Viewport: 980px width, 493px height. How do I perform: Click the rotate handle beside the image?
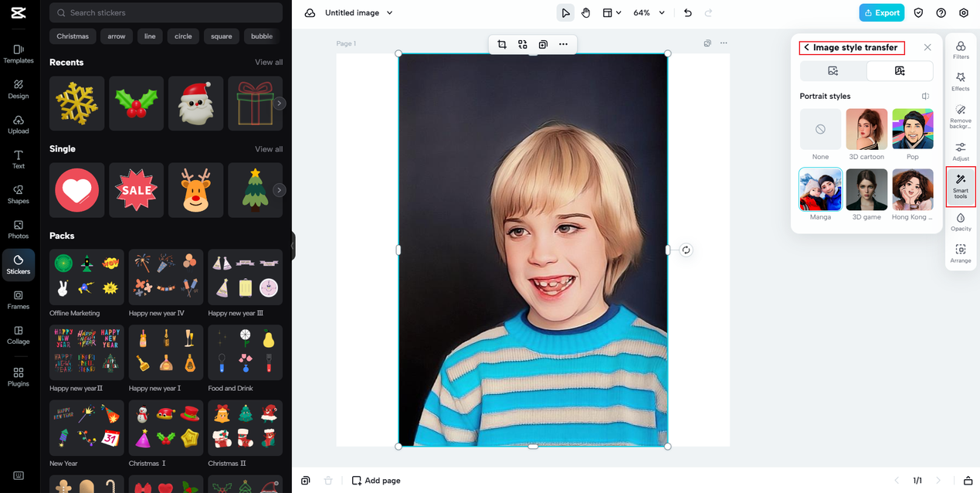tap(686, 250)
